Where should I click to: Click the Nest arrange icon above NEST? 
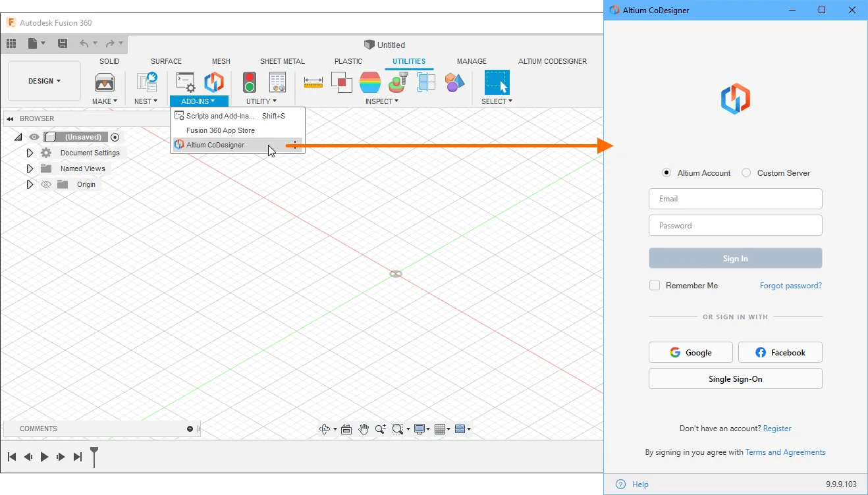click(x=146, y=82)
